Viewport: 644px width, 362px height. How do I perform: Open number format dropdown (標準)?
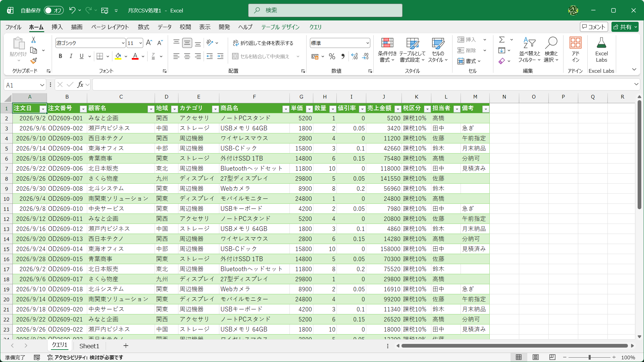(x=368, y=43)
